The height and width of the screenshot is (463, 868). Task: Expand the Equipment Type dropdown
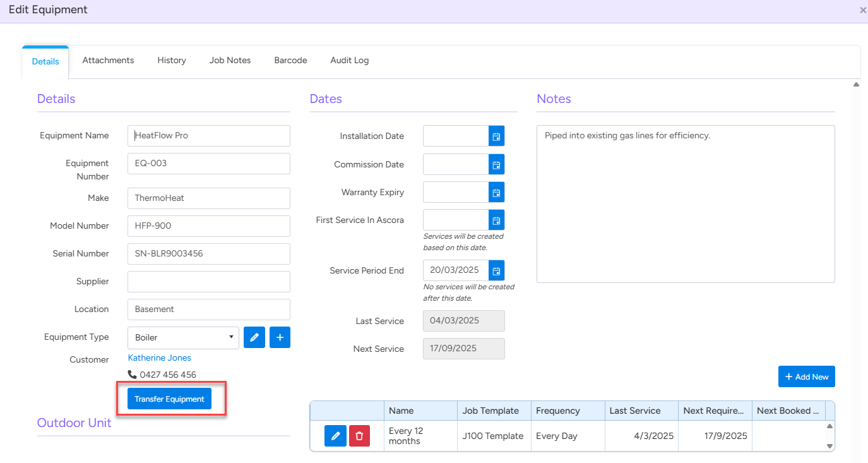183,337
